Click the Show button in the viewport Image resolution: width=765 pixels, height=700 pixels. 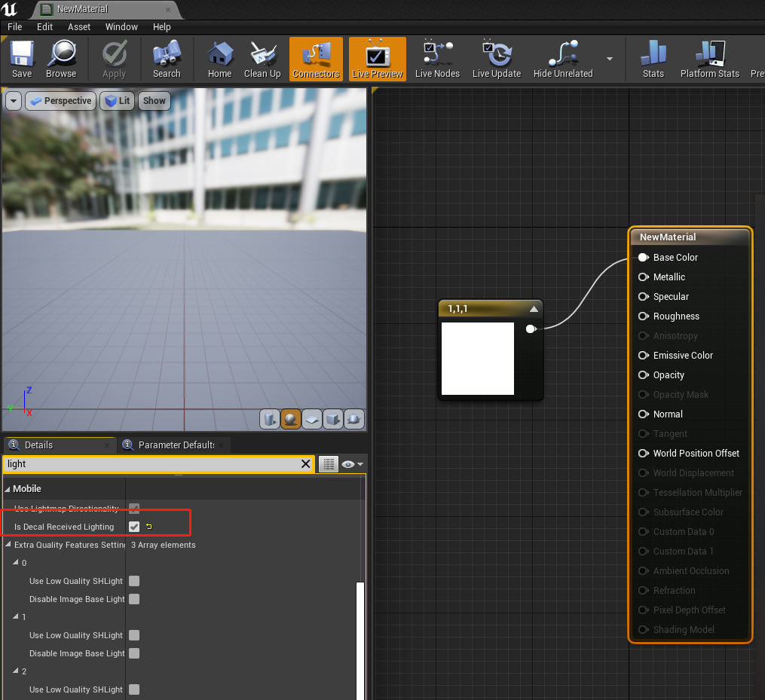(154, 100)
